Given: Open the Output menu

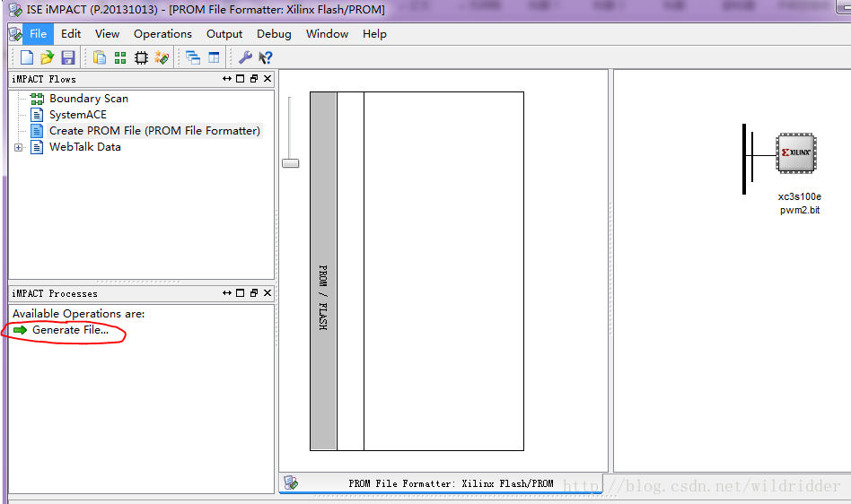Looking at the screenshot, I should click(224, 33).
